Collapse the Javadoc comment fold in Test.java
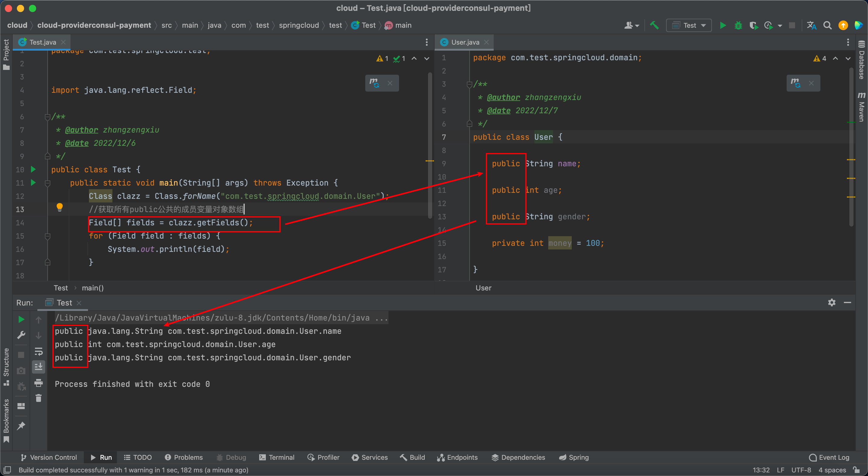 [48, 117]
